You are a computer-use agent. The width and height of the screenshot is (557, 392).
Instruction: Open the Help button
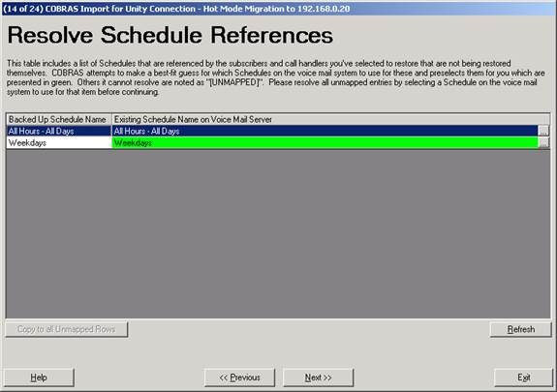39,377
